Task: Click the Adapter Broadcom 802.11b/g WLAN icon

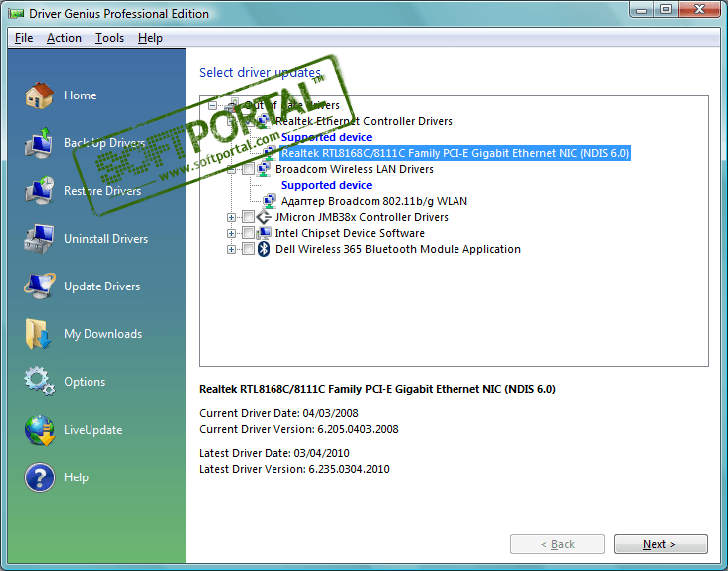Action: (270, 201)
